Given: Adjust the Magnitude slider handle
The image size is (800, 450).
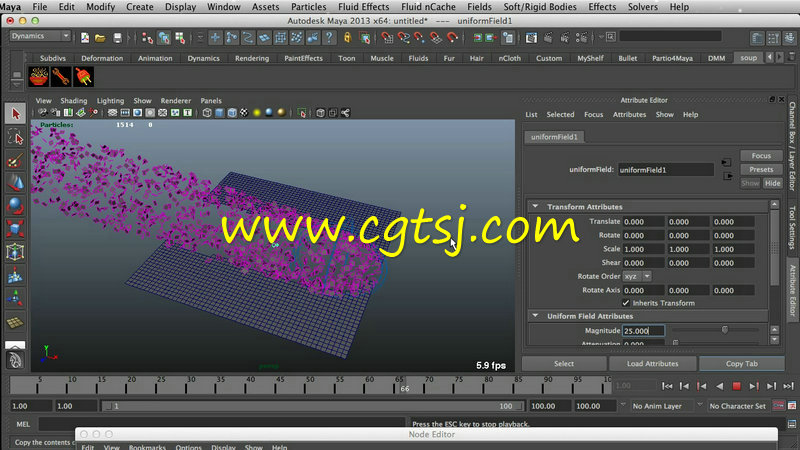Looking at the screenshot, I should coord(724,330).
